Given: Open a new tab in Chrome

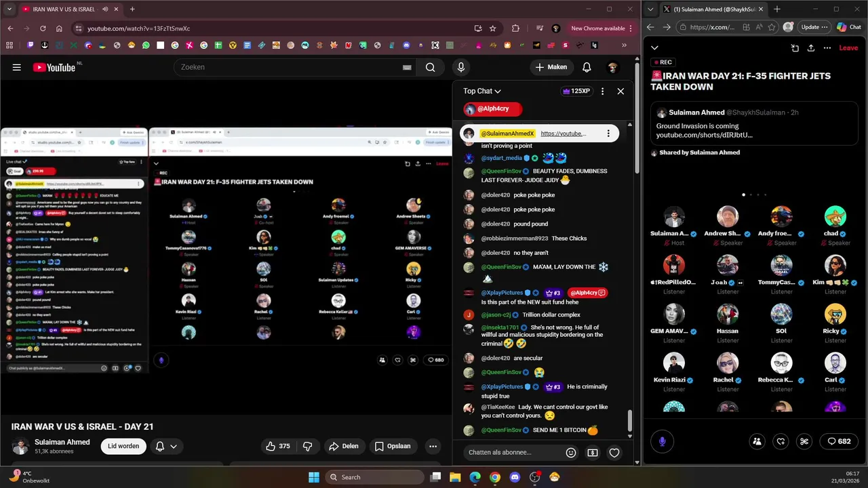Looking at the screenshot, I should click(132, 9).
